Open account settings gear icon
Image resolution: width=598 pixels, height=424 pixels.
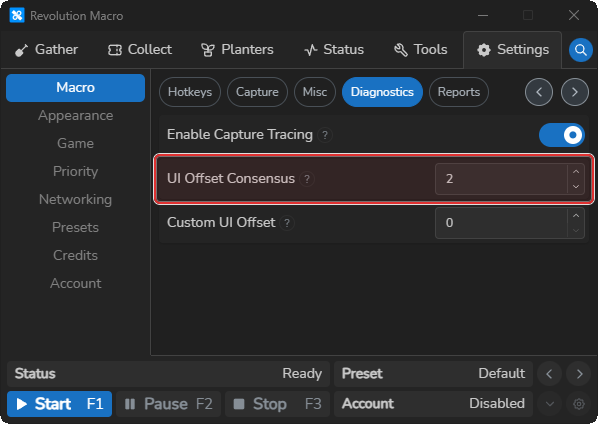(579, 404)
